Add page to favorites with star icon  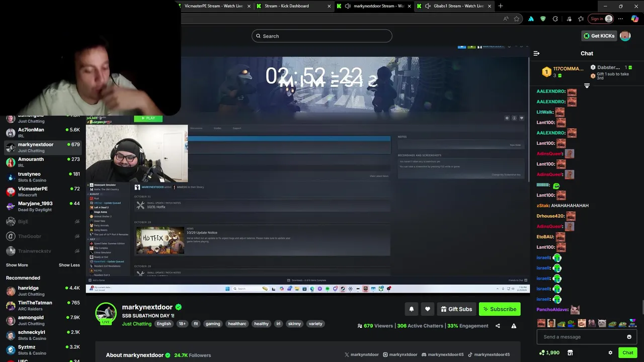tap(517, 19)
